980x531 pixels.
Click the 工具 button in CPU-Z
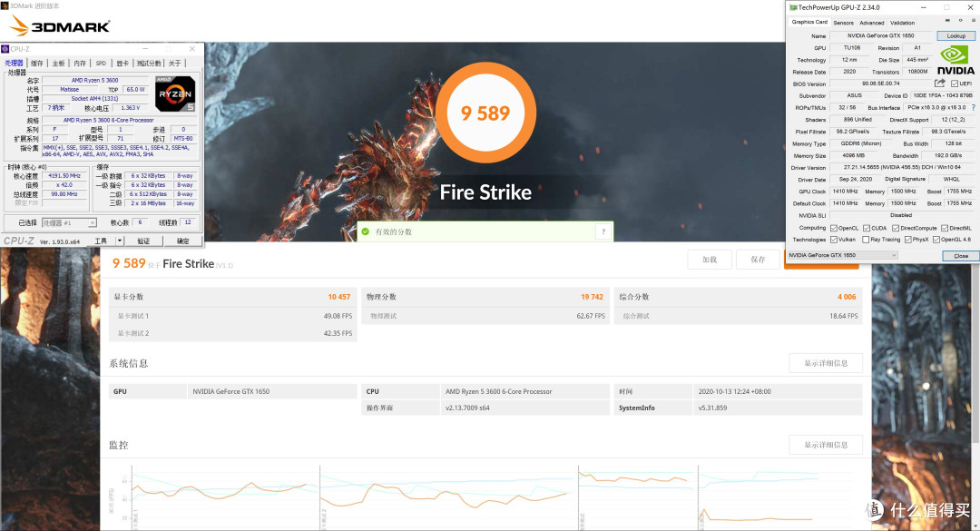pos(101,241)
